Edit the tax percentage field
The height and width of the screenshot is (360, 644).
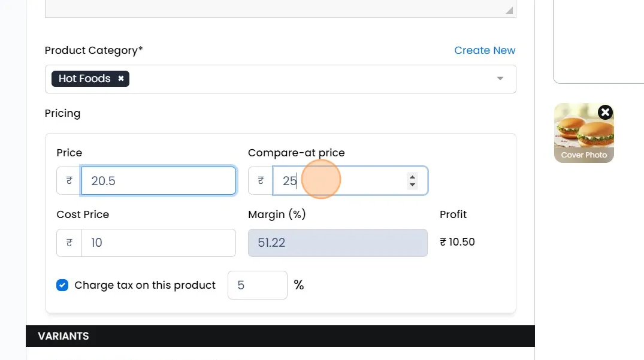pyautogui.click(x=257, y=285)
